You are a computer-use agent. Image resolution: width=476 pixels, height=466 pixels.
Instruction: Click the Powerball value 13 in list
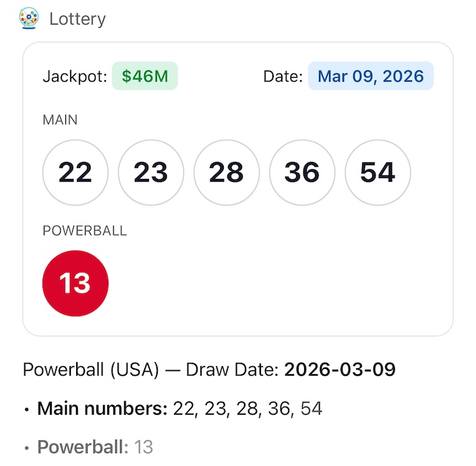[144, 446]
